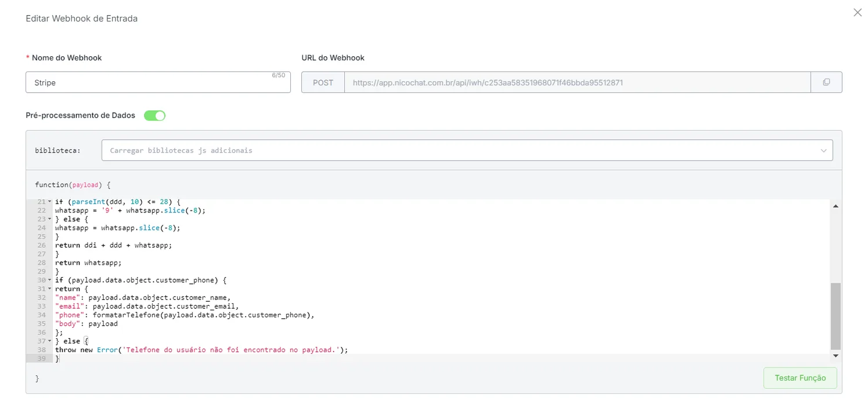Collapse the code fold at line 21
868x398 pixels.
click(50, 202)
